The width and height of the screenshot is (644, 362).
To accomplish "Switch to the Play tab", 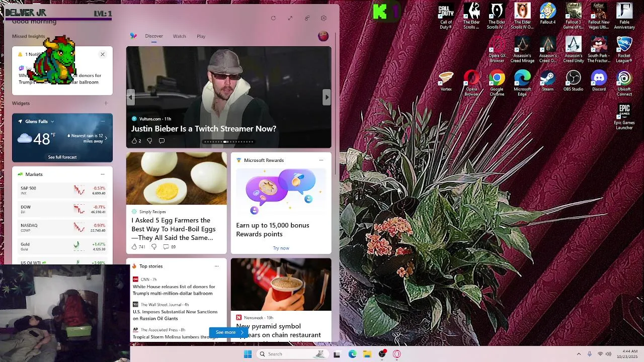I will pos(201,36).
